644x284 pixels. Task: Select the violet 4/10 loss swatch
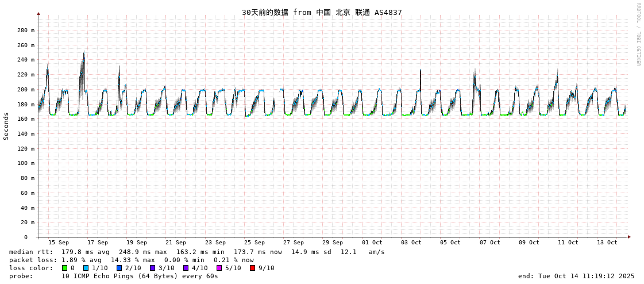pos(186,268)
